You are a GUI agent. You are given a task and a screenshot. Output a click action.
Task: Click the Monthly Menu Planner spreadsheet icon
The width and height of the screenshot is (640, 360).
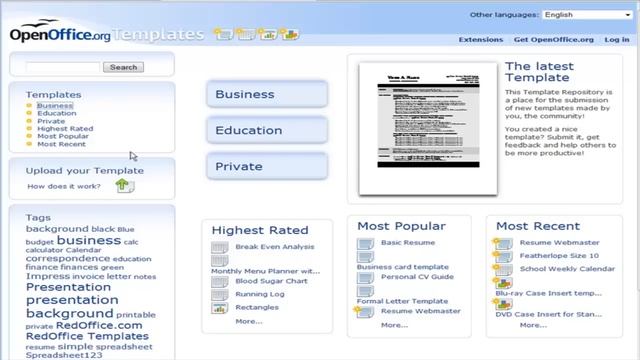coord(220,260)
